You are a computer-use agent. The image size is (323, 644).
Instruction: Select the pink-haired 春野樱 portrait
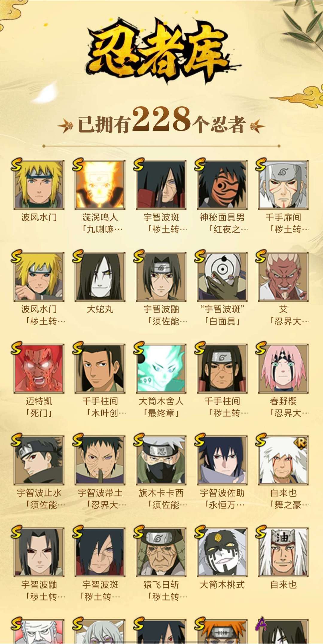click(x=283, y=369)
